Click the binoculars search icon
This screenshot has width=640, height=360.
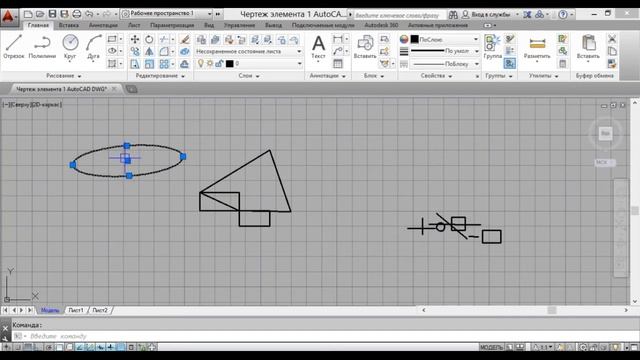453,15
